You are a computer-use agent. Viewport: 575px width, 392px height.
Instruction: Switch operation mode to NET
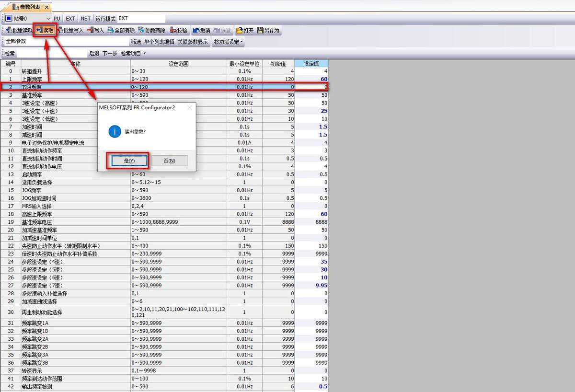[85, 19]
